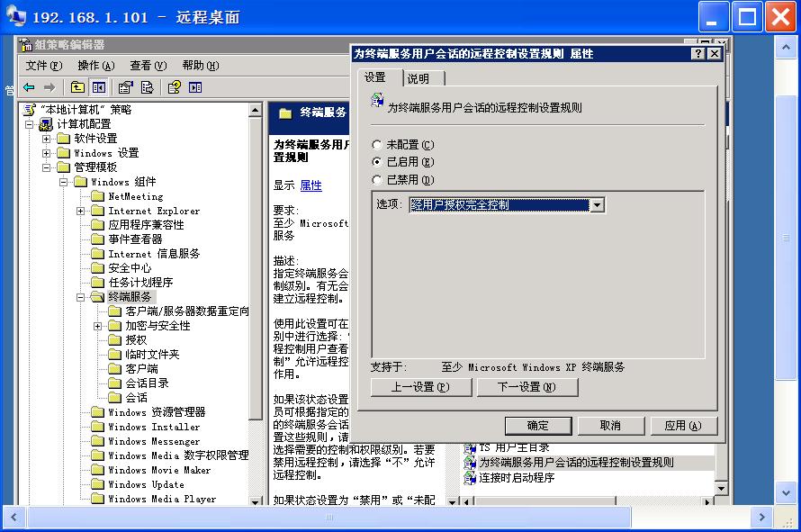The height and width of the screenshot is (532, 801).
Task: Click the Export list toolbar icon
Action: pyautogui.click(x=147, y=87)
